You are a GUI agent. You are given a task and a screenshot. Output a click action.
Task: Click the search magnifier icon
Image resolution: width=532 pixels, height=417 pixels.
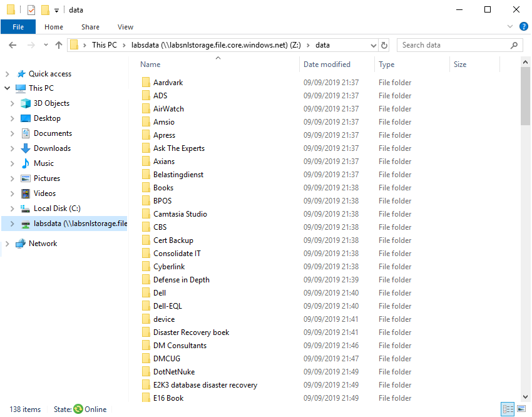(514, 45)
